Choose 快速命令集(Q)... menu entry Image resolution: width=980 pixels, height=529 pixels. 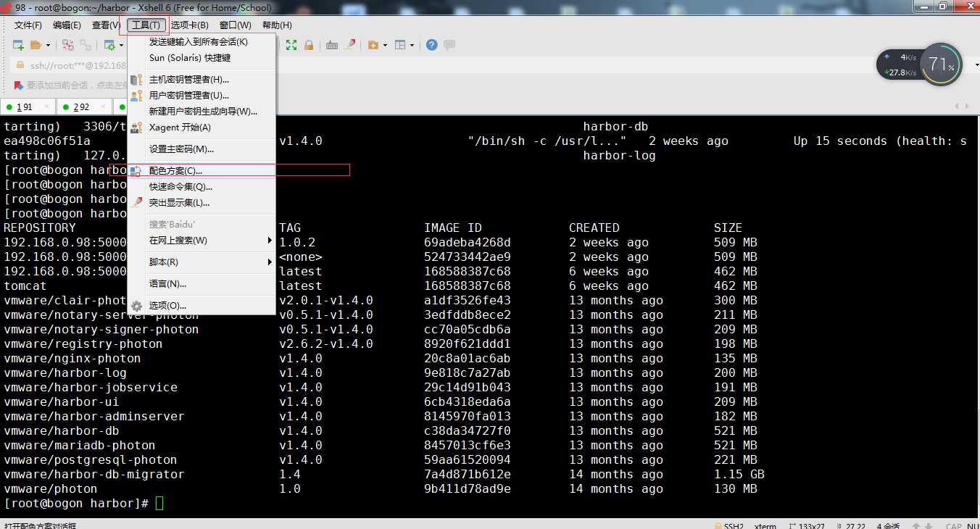click(x=202, y=187)
